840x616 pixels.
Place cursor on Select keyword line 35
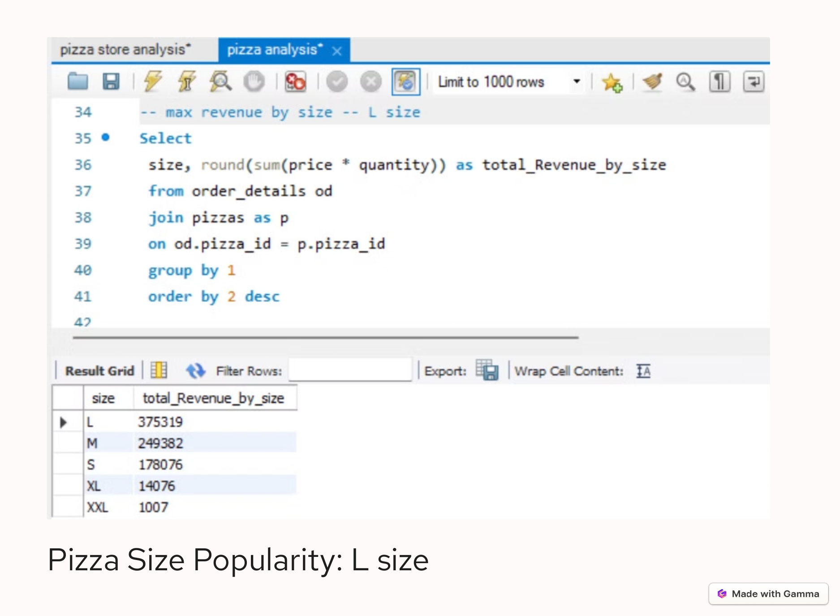pyautogui.click(x=165, y=138)
